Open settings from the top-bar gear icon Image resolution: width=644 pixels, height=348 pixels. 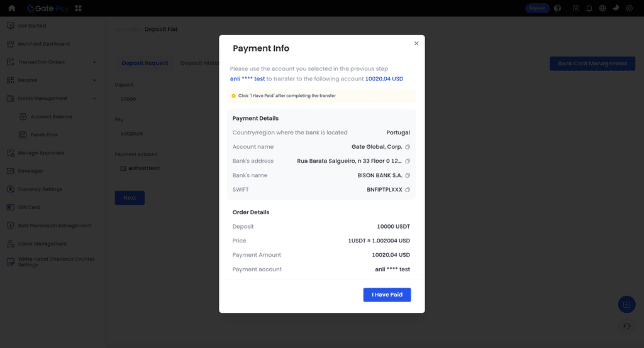tap(629, 8)
